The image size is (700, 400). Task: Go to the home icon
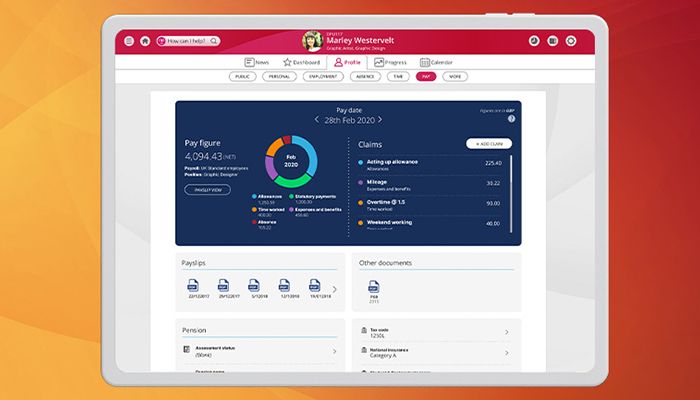point(145,41)
